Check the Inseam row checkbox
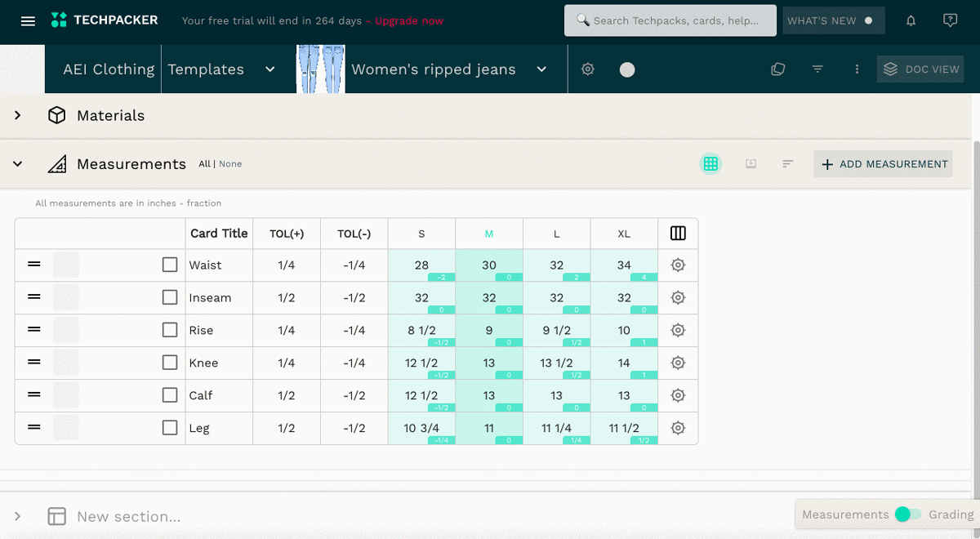The width and height of the screenshot is (980, 539). point(170,297)
